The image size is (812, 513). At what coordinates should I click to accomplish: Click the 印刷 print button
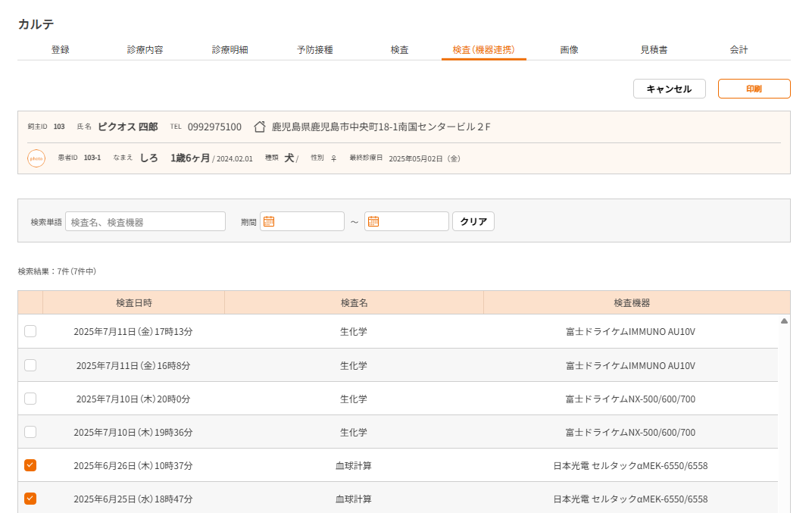click(x=754, y=89)
